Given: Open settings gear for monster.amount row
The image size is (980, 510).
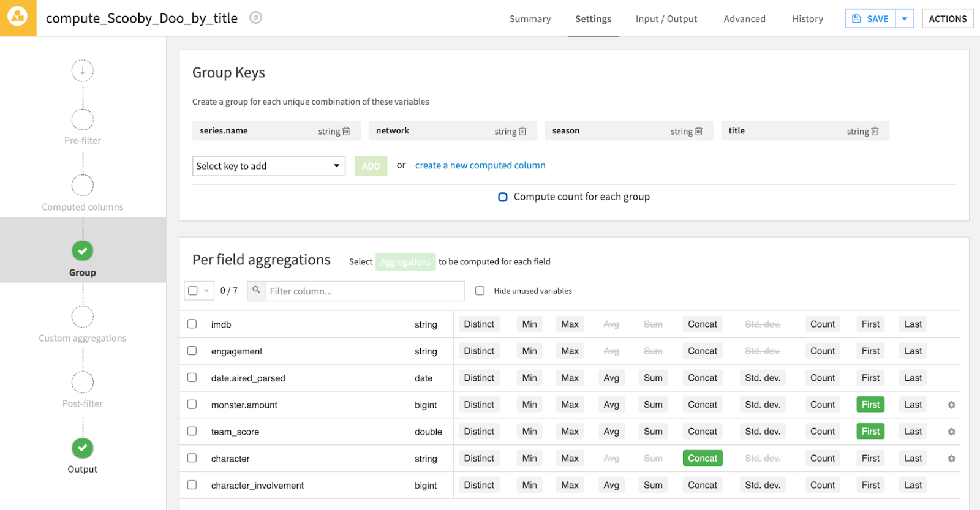Looking at the screenshot, I should (x=951, y=405).
